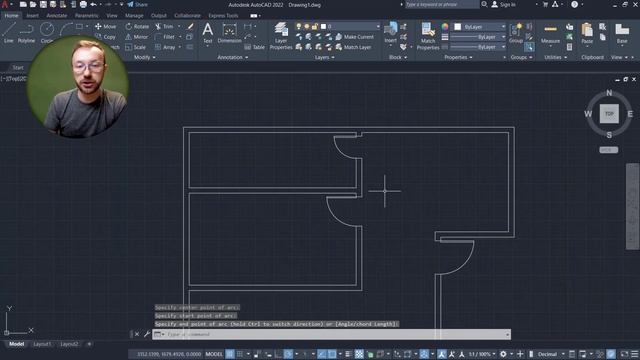
Task: Click the Base view tool
Action: coord(622,33)
